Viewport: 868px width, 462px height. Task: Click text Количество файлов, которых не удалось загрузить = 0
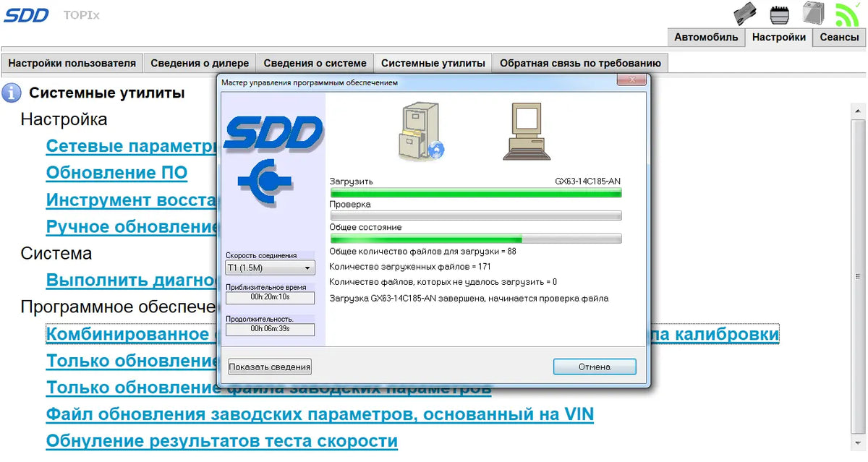coord(443,282)
